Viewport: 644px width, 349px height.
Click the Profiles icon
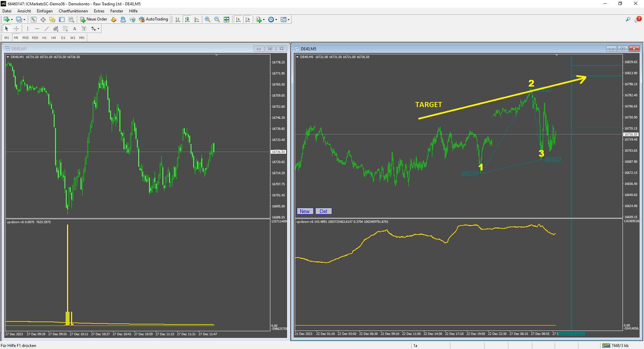19,19
